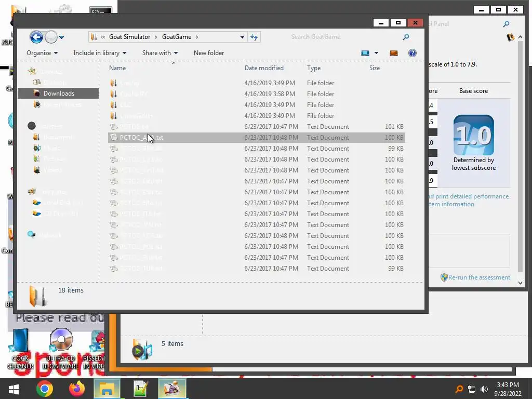Select the PCTOC_A txt file row
This screenshot has width=532, height=399.
pyautogui.click(x=257, y=137)
